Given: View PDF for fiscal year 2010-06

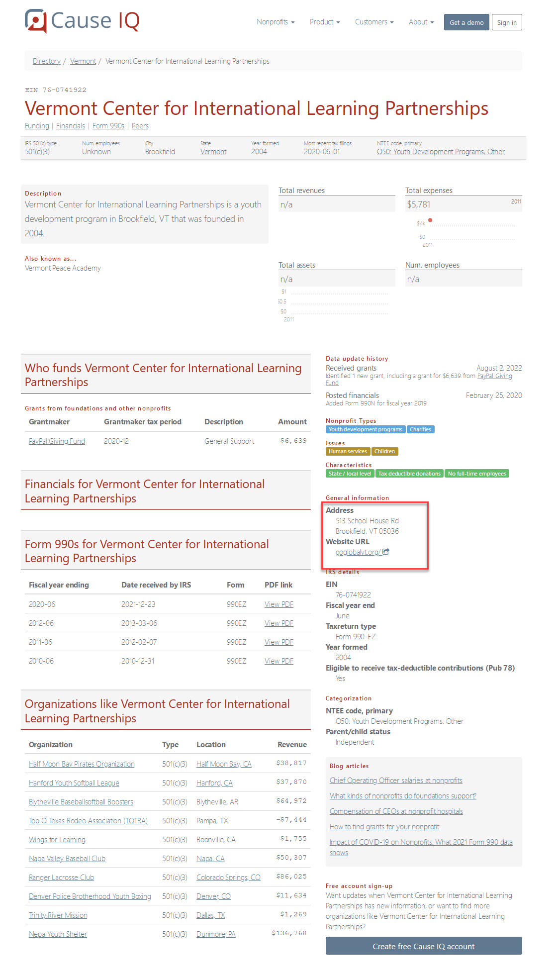Looking at the screenshot, I should [279, 661].
